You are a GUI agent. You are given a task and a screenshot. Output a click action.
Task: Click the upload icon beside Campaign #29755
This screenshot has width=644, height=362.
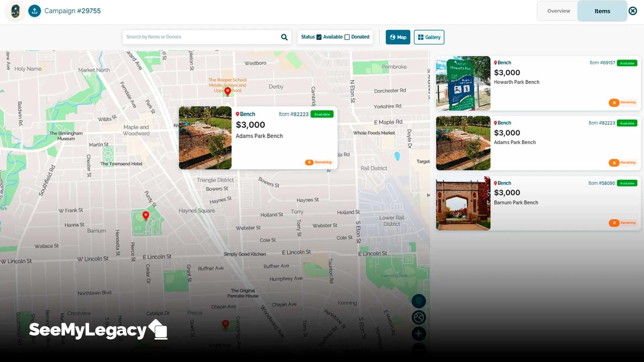point(35,11)
